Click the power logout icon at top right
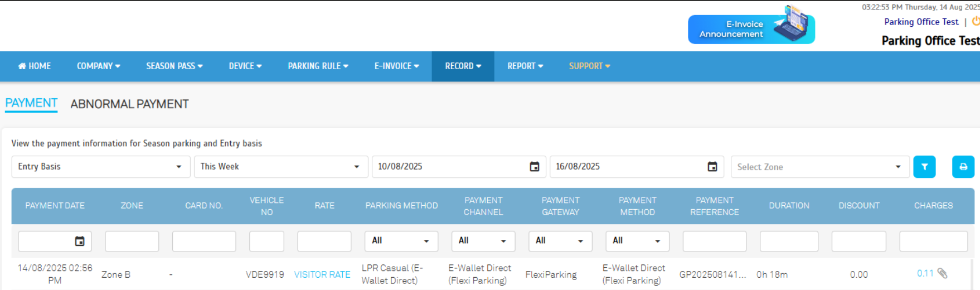980x290 pixels. 976,21
